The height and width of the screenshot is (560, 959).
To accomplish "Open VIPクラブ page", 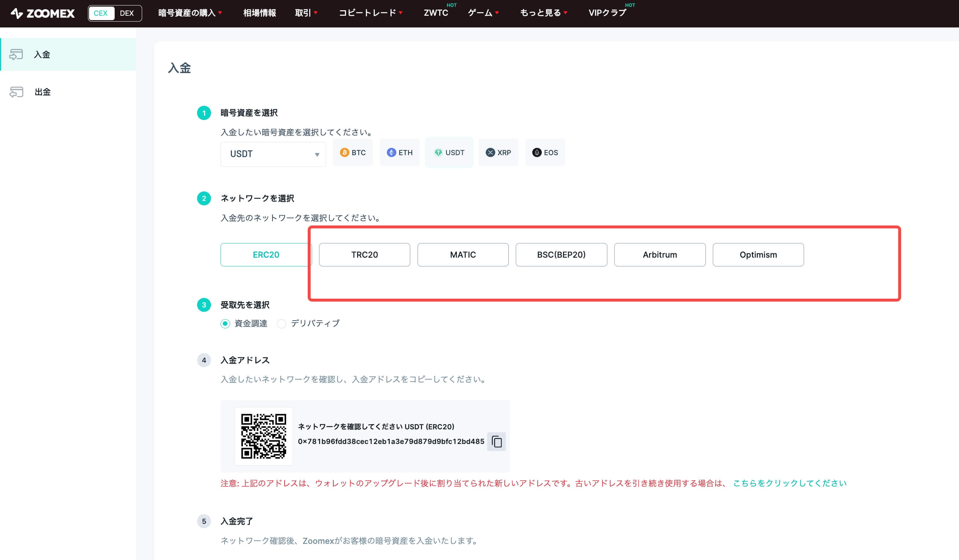I will click(607, 13).
